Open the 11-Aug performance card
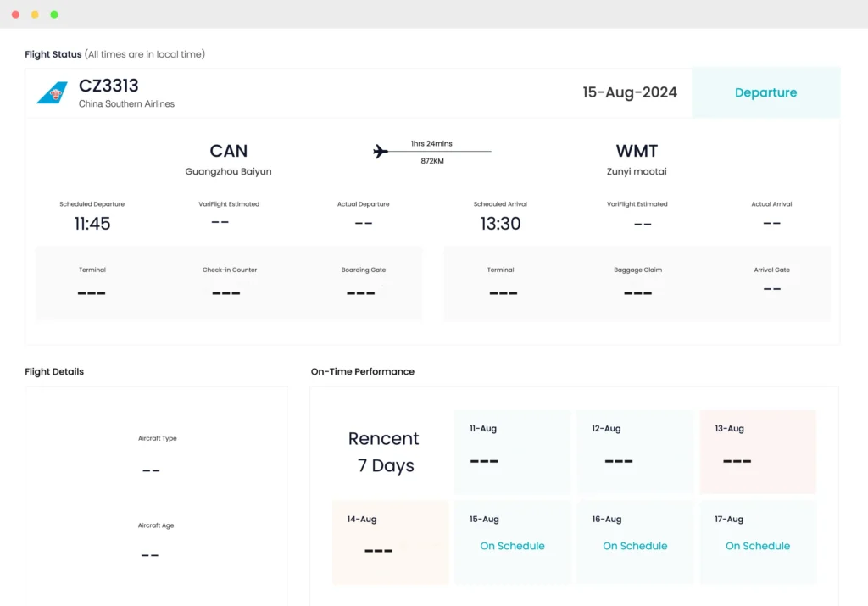 [512, 452]
